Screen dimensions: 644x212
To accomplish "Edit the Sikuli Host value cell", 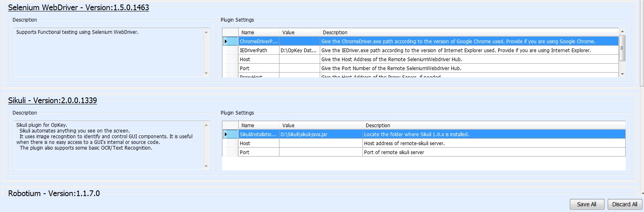I will (x=321, y=143).
